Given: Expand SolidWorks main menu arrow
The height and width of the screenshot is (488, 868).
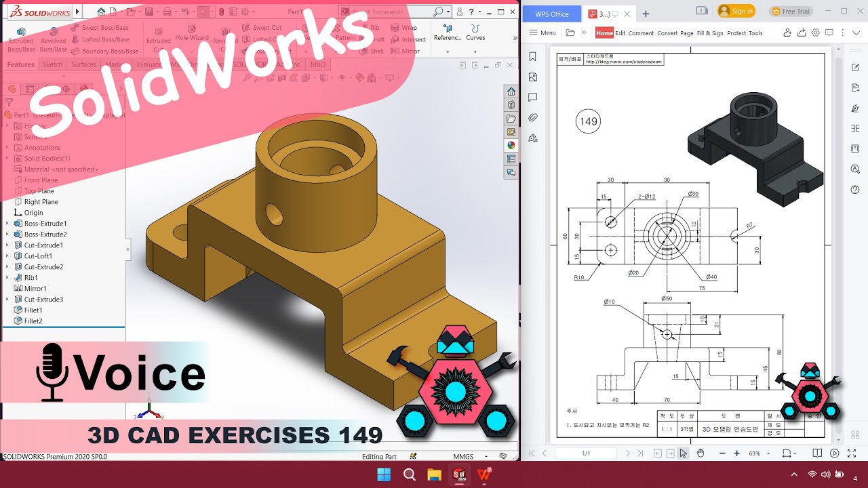Looking at the screenshot, I should pyautogui.click(x=77, y=12).
